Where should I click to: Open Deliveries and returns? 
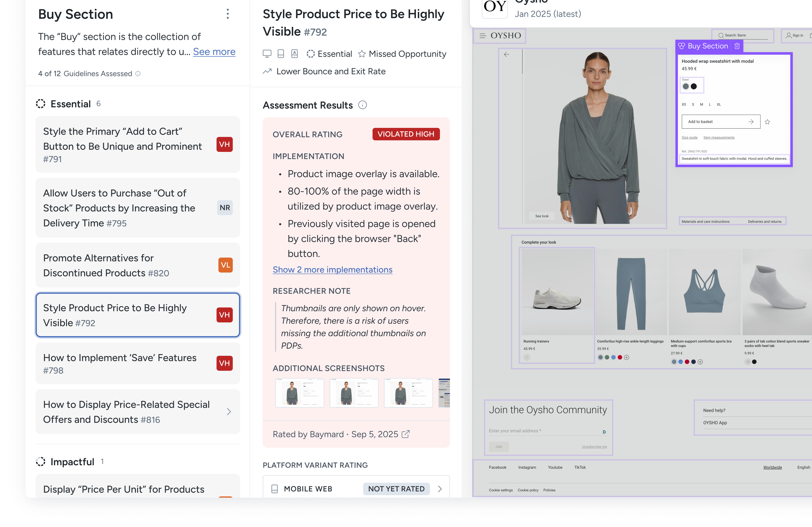coord(765,222)
